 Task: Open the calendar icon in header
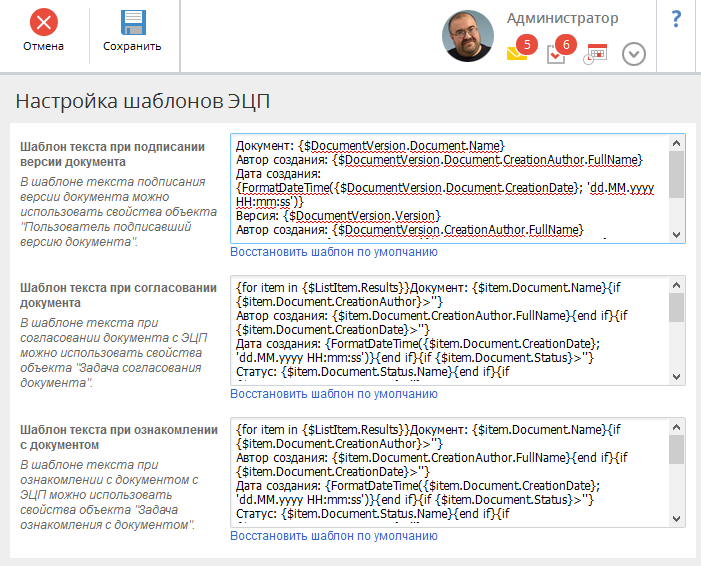point(595,54)
